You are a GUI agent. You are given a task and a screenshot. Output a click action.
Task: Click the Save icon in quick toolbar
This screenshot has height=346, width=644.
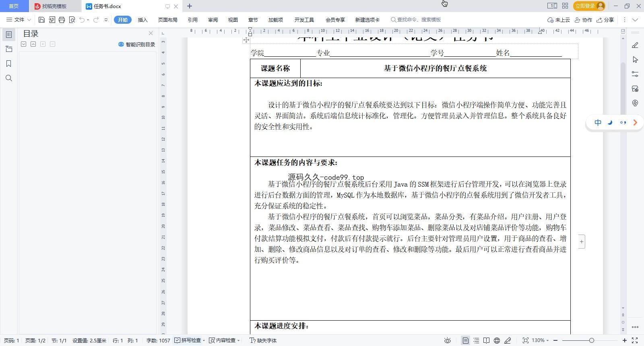point(41,20)
